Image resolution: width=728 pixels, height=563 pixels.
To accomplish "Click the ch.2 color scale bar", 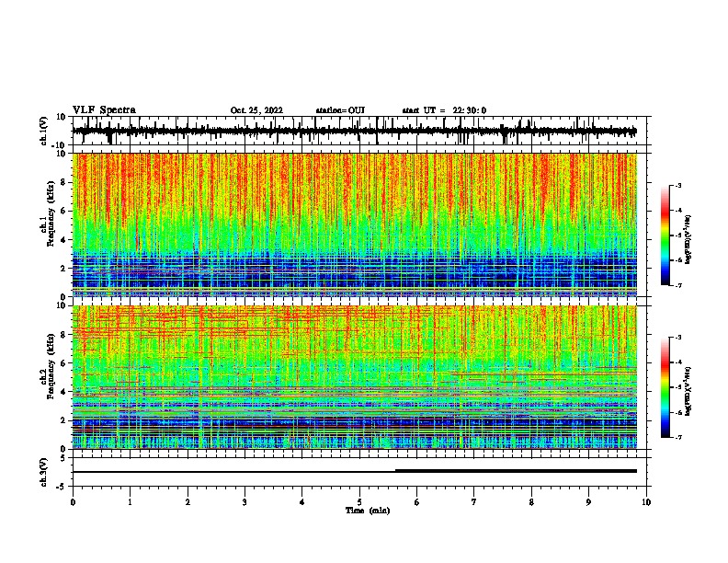I will (665, 387).
